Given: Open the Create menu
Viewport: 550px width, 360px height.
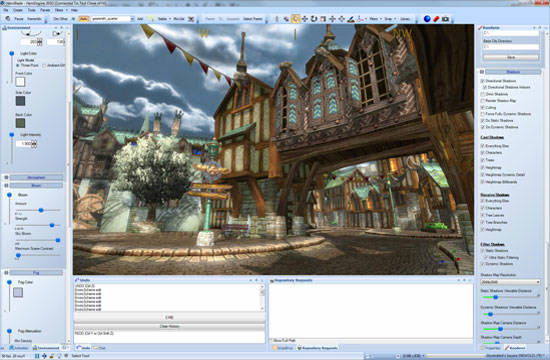Looking at the screenshot, I should tap(18, 10).
